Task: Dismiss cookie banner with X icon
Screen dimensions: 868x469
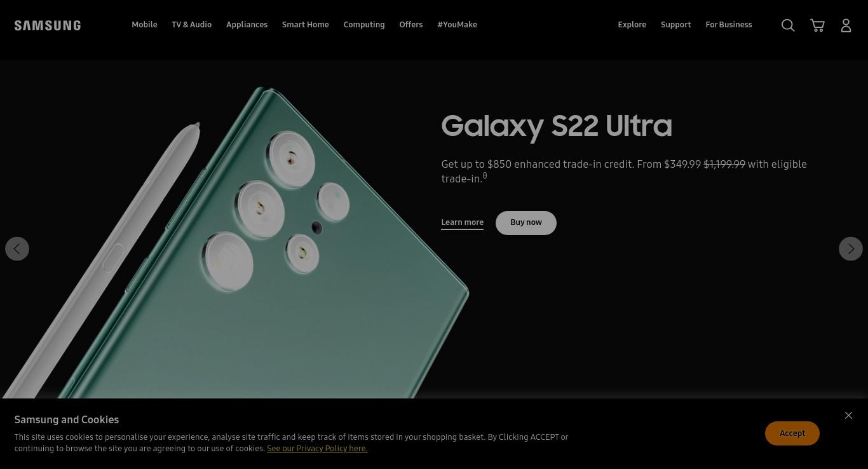Action: tap(848, 415)
